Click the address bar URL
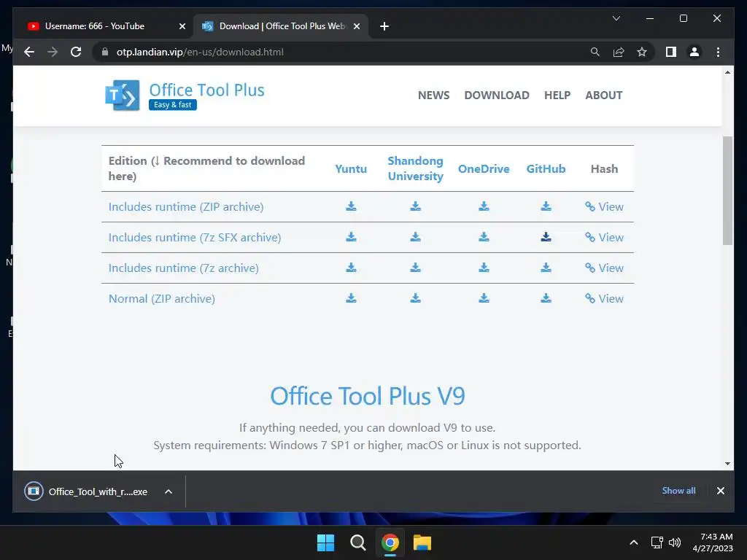 click(200, 52)
